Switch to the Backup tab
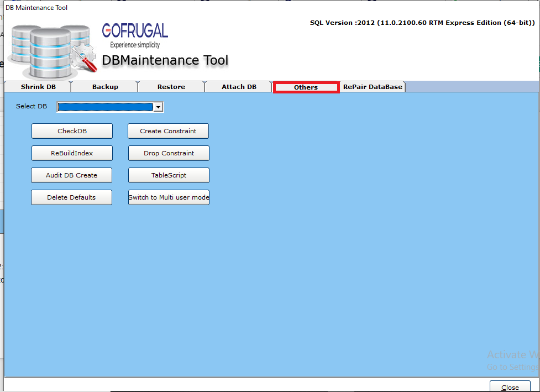The height and width of the screenshot is (392, 540). [104, 87]
